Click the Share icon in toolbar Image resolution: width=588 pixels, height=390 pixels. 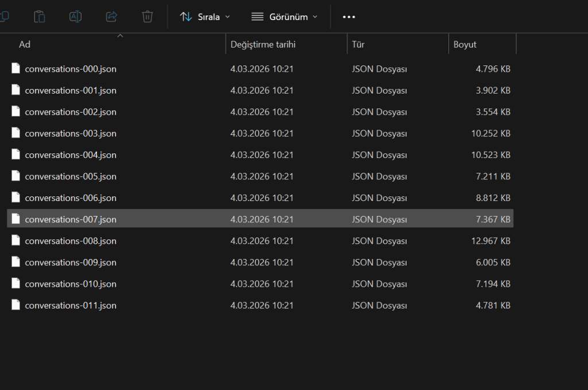click(x=111, y=17)
